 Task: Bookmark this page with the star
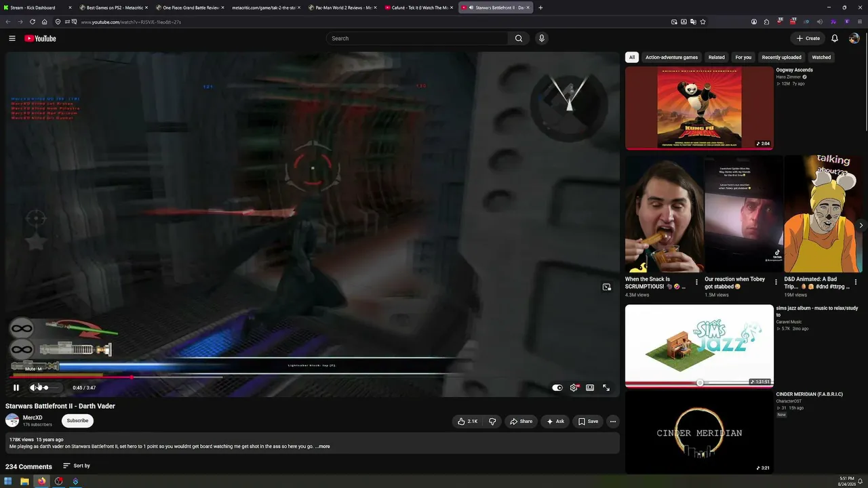pos(703,22)
